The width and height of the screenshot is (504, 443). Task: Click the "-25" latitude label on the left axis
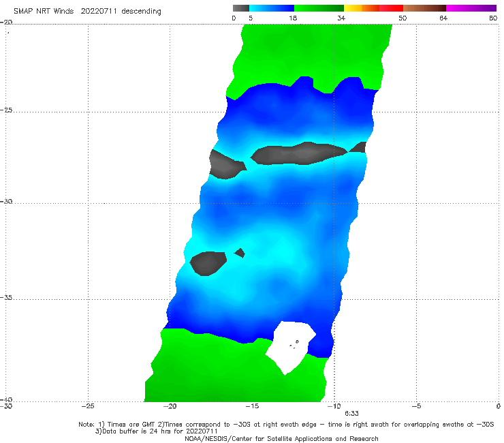6,110
